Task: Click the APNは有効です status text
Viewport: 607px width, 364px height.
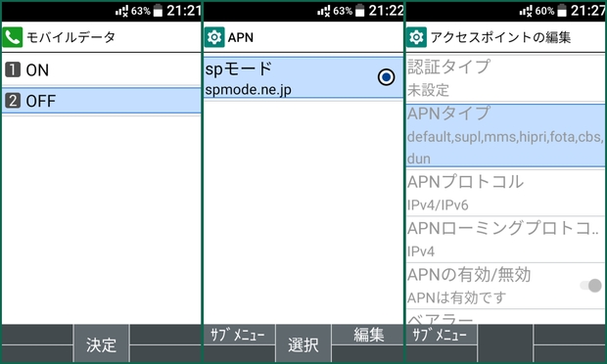Action: [x=456, y=297]
